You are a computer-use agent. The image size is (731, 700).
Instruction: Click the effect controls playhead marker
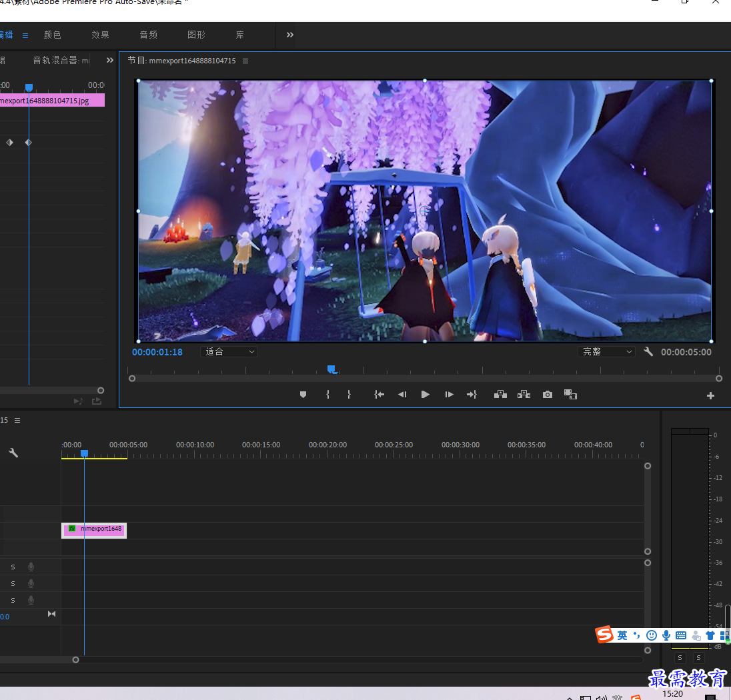(29, 87)
